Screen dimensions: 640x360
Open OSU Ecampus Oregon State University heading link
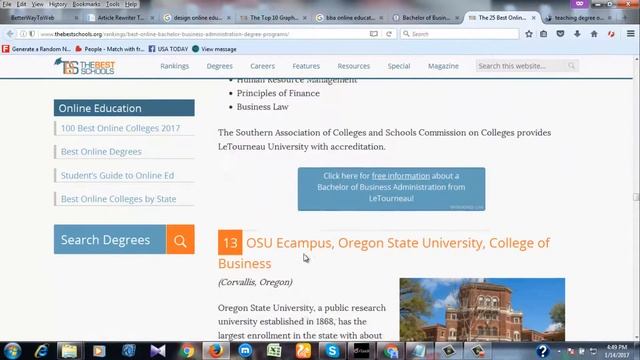(x=384, y=253)
